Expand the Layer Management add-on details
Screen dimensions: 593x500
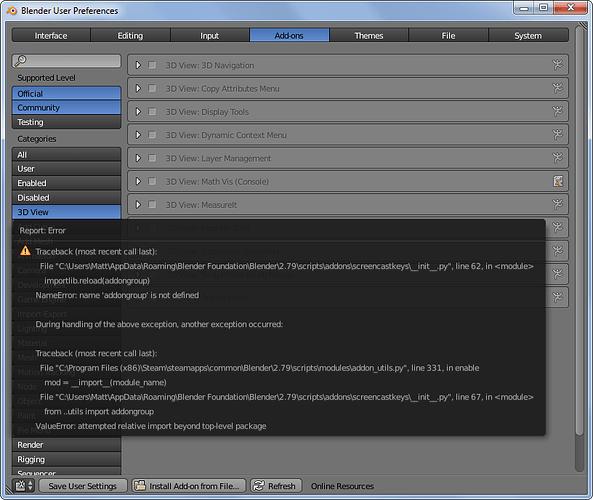tap(138, 158)
